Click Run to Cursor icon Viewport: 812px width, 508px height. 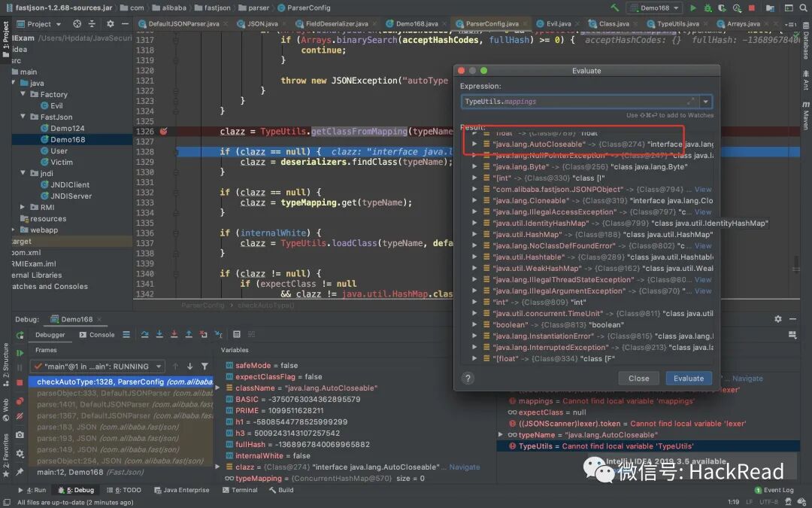tap(219, 334)
